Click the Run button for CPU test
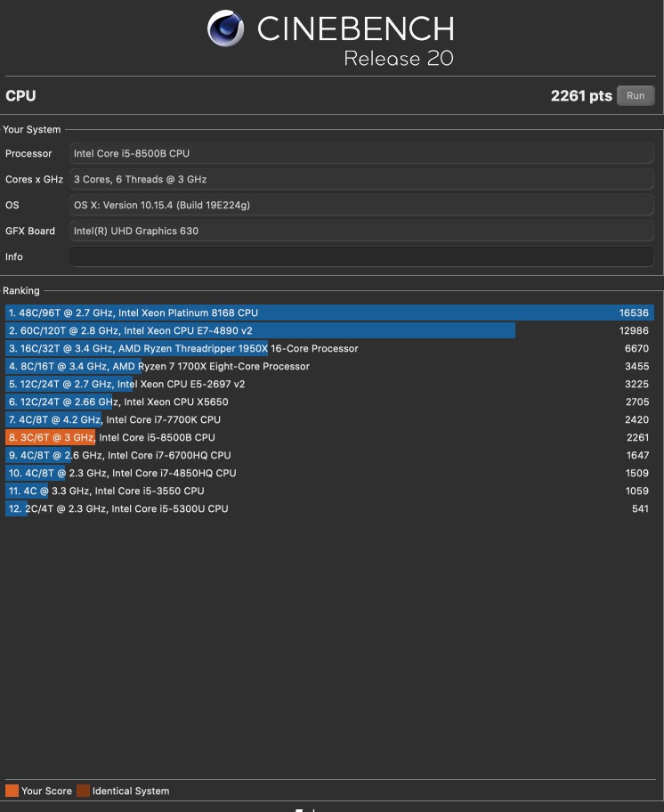 (636, 96)
